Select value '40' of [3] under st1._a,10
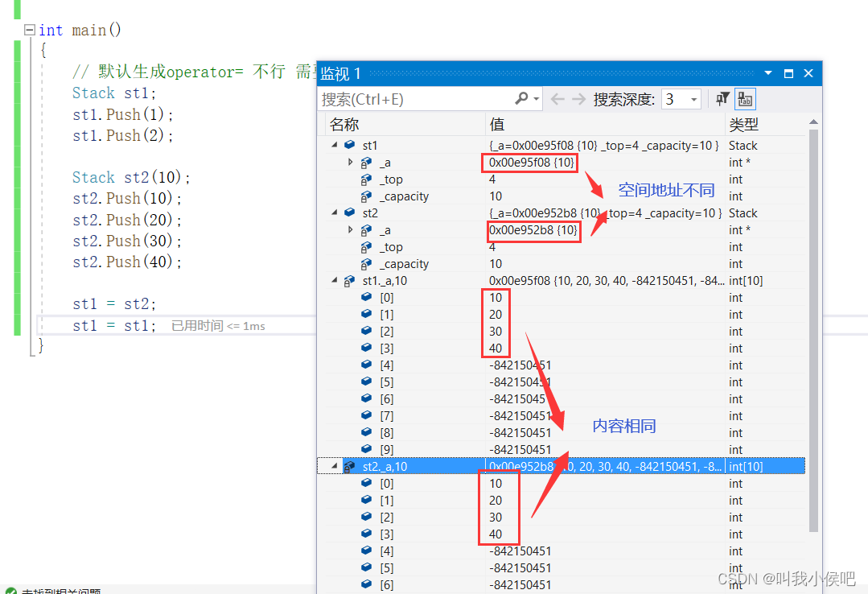The height and width of the screenshot is (594, 868). [496, 348]
